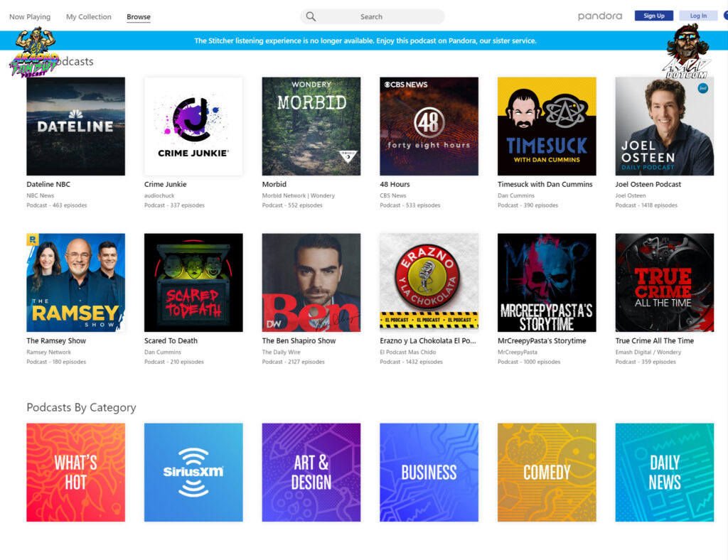
Task: Click 'Podcast - 1418 episodes' text
Action: click(646, 205)
